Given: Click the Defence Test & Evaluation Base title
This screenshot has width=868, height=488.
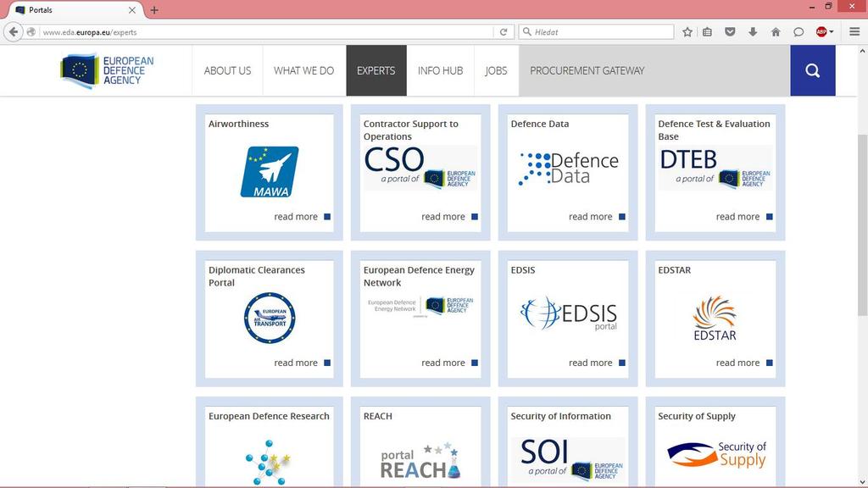Looking at the screenshot, I should point(714,130).
